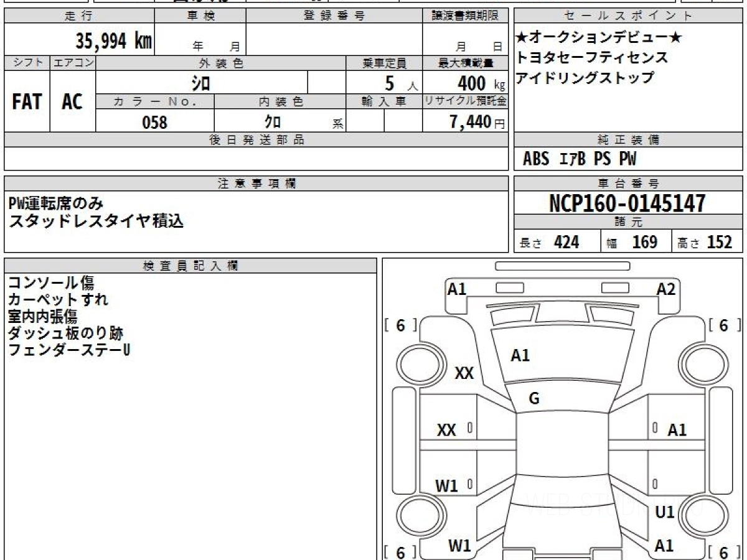747x560 pixels.
Task: Click the 輸入車 header cell
Action: coord(384,102)
